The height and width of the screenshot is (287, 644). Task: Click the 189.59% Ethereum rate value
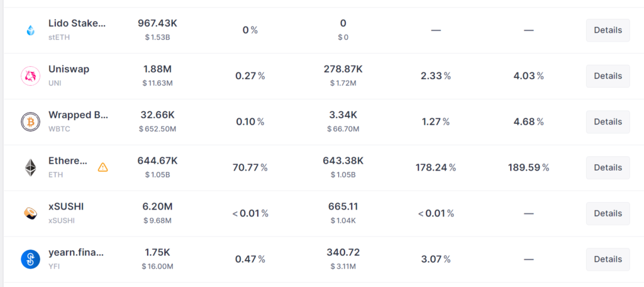tap(528, 167)
